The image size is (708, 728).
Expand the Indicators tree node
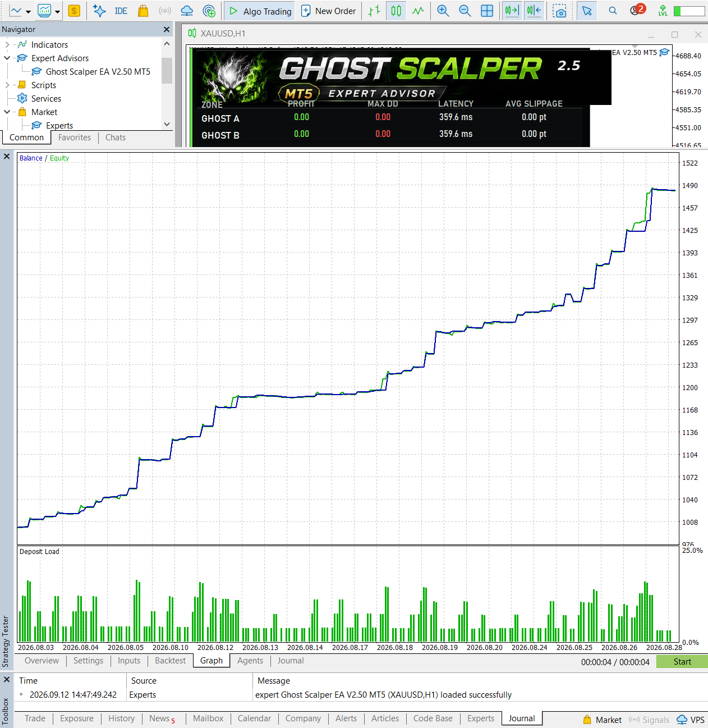pyautogui.click(x=7, y=44)
